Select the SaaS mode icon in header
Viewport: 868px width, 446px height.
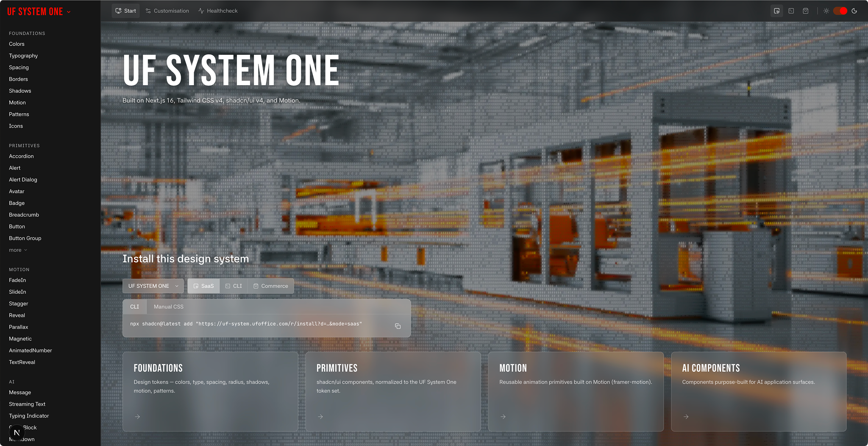click(776, 11)
